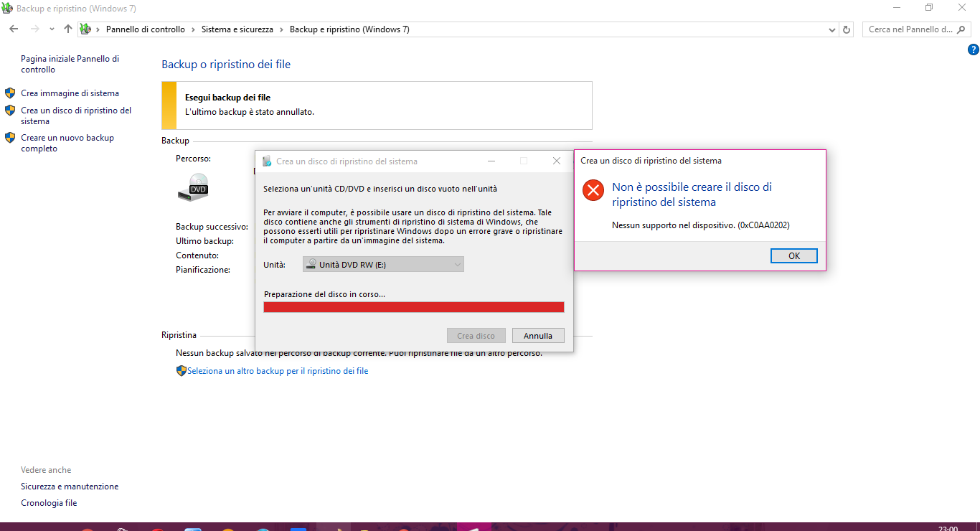This screenshot has width=980, height=531.
Task: Open the Recent locations dropdown chevron
Action: 52,29
